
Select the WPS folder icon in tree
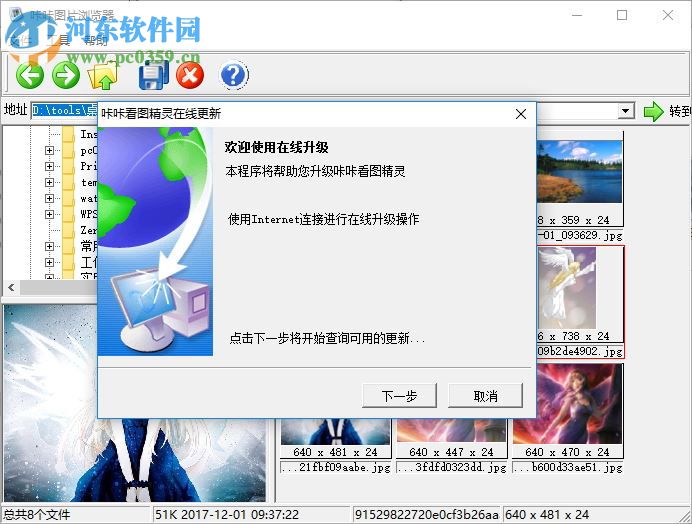click(68, 214)
